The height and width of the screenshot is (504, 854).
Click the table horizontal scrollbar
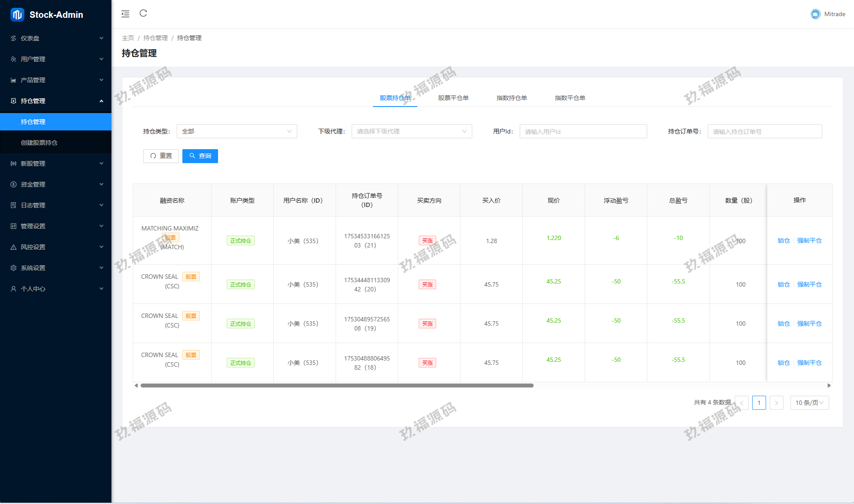pos(337,385)
